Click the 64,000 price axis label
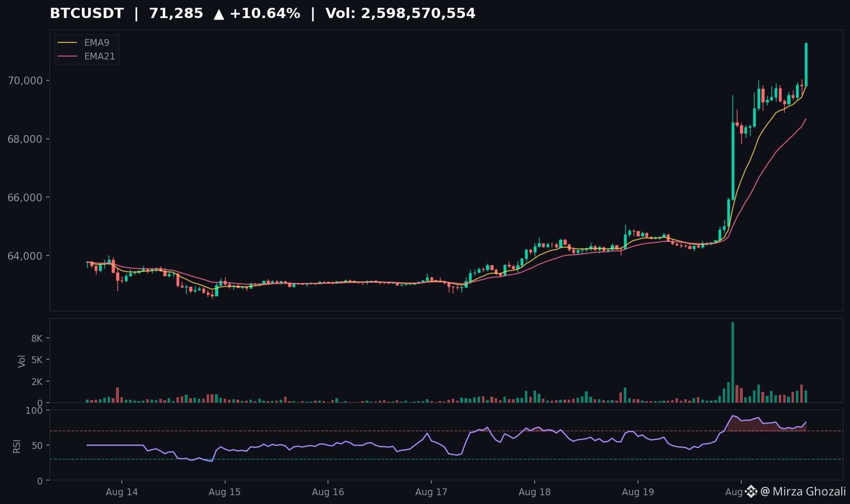 [25, 256]
